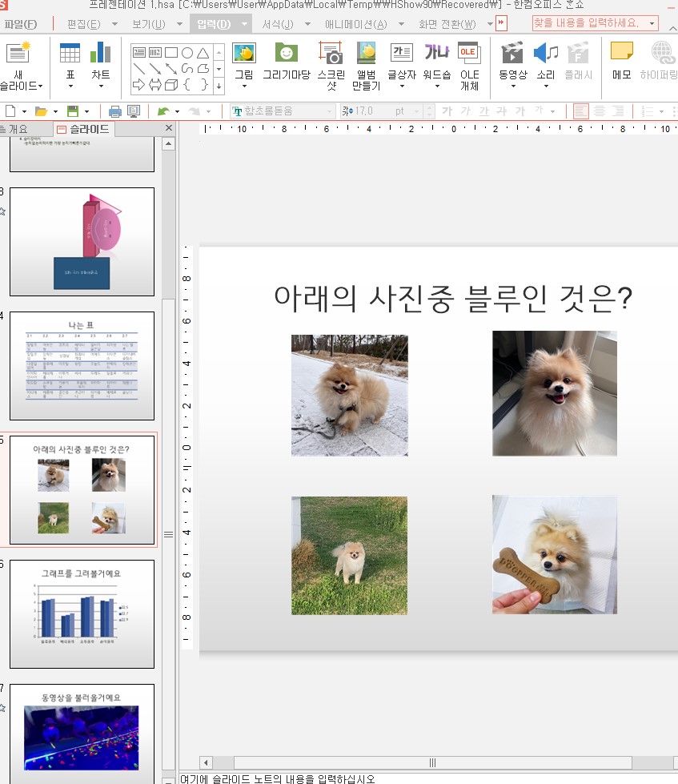The height and width of the screenshot is (784, 678).
Task: Expand the 표 dropdown arrow
Action: 70,86
